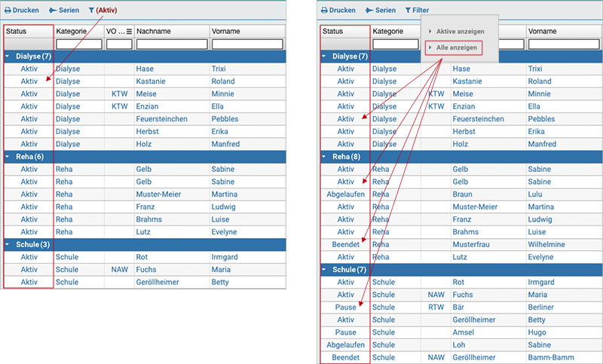Click Abgelaufen status in Braun Lulu row
Image resolution: width=603 pixels, height=364 pixels.
pos(345,194)
